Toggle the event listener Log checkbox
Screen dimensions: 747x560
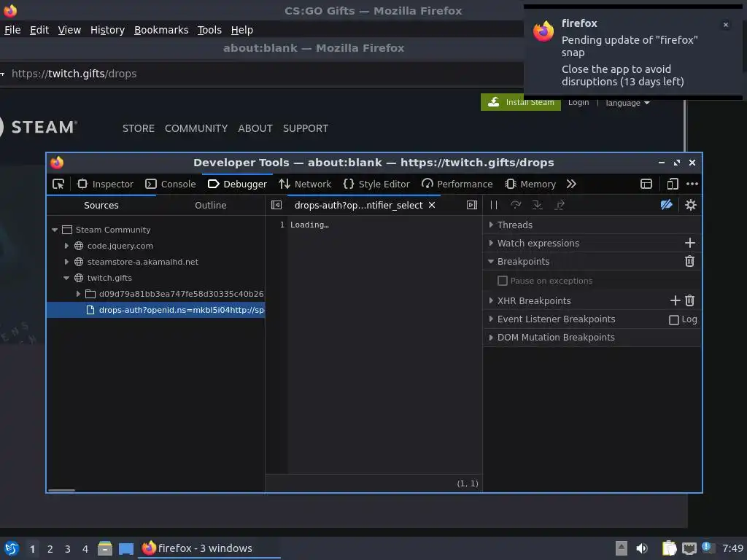tap(673, 320)
